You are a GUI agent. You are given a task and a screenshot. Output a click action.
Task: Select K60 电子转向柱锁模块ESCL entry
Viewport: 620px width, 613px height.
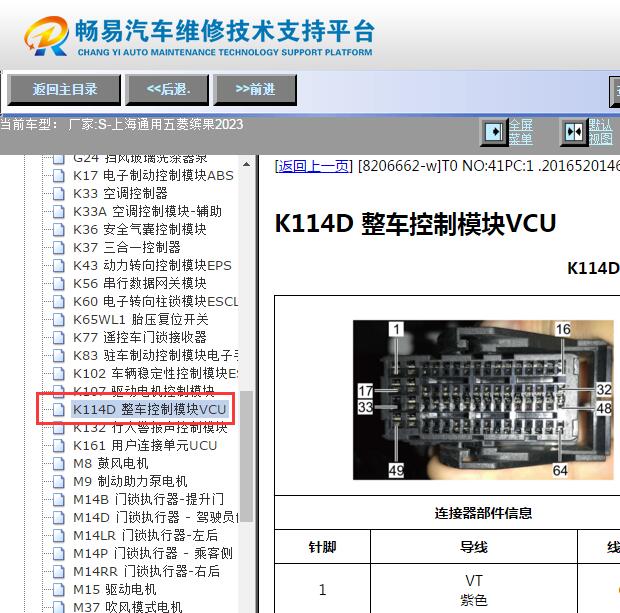click(x=156, y=301)
